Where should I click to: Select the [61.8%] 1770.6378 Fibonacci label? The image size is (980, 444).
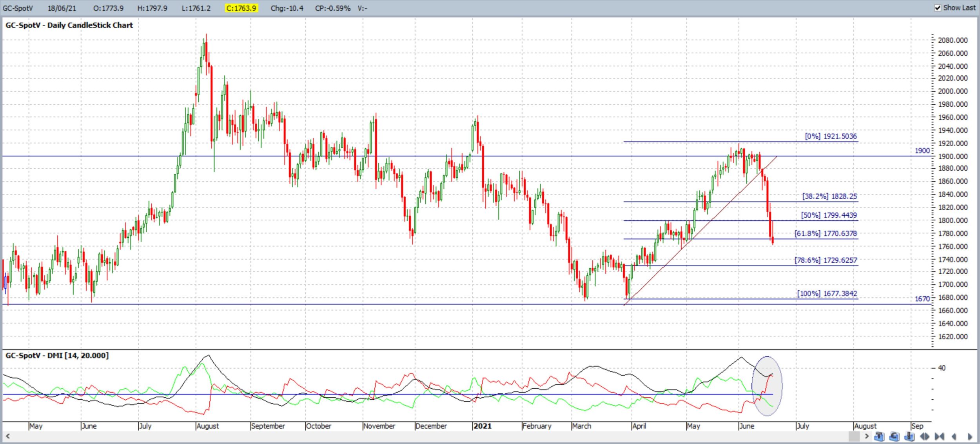826,233
